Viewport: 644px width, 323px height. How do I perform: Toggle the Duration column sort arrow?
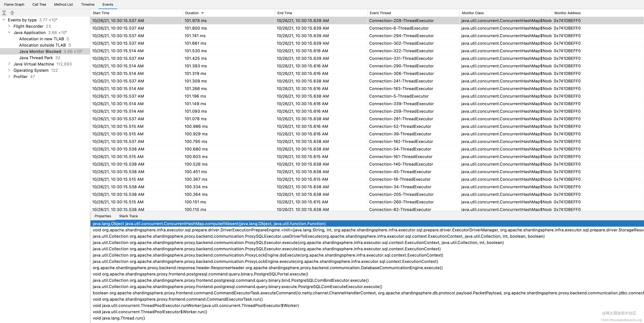[202, 13]
